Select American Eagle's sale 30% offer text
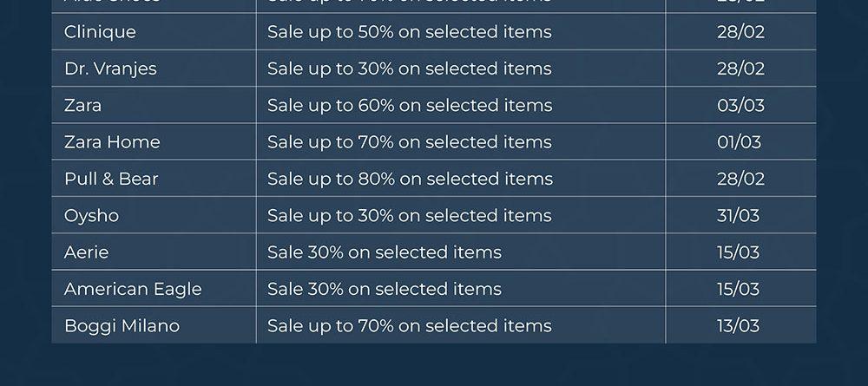Screen dimensions: 868x386 (384, 289)
